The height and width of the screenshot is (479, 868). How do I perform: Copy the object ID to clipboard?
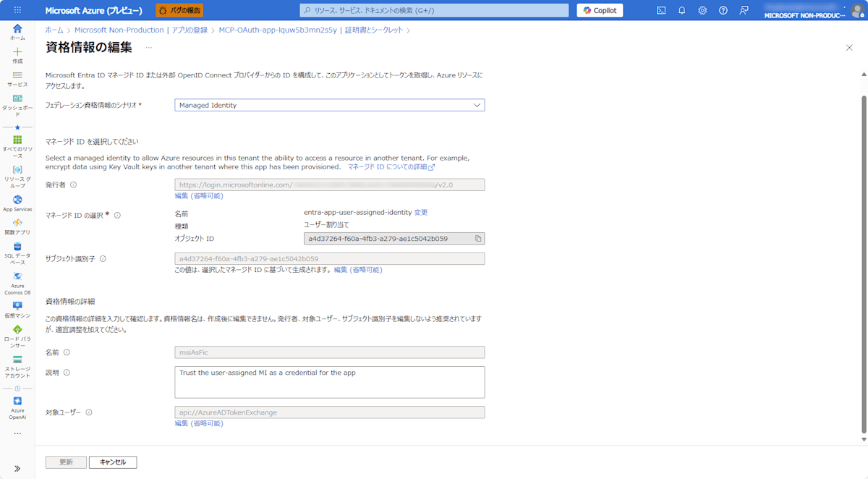(478, 238)
